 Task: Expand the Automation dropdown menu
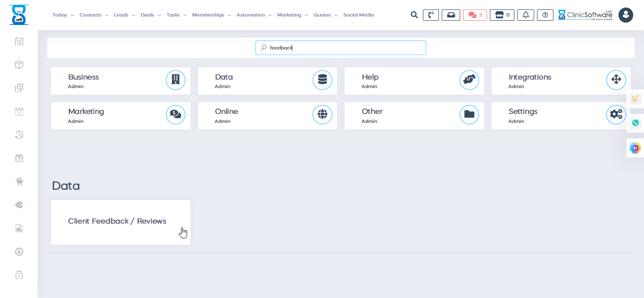[x=254, y=15]
